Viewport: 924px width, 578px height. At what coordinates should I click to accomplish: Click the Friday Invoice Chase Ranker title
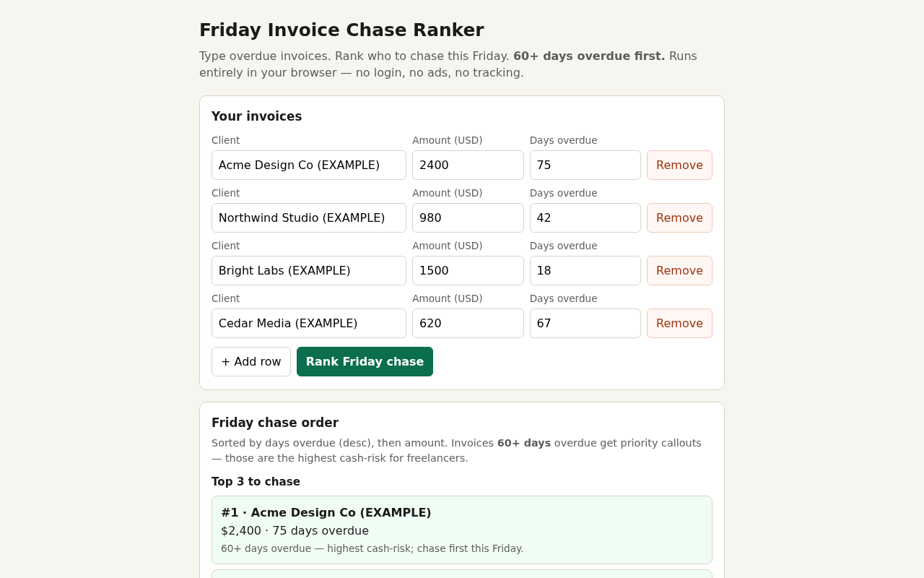pos(341,30)
